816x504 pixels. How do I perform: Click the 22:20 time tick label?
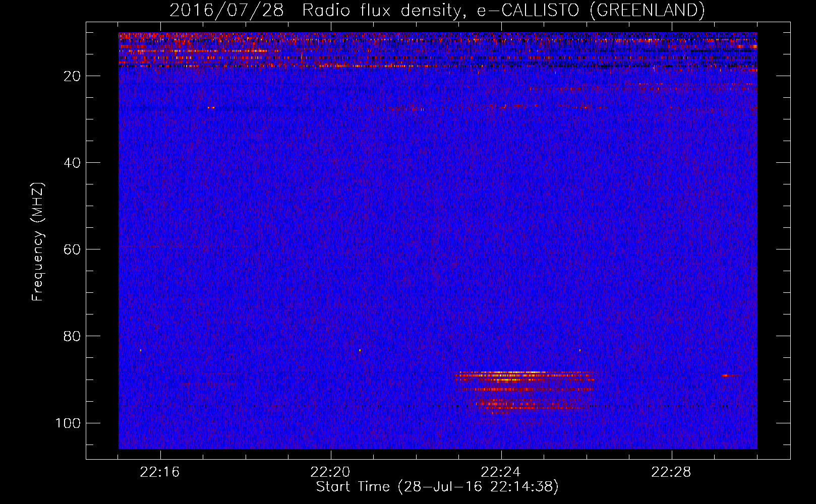pos(330,472)
